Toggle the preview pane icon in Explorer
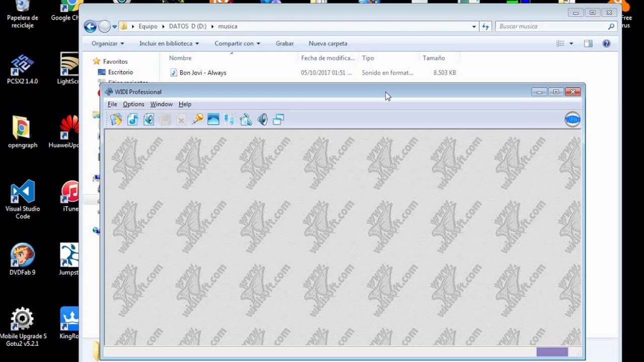This screenshot has height=362, width=644. [x=588, y=44]
